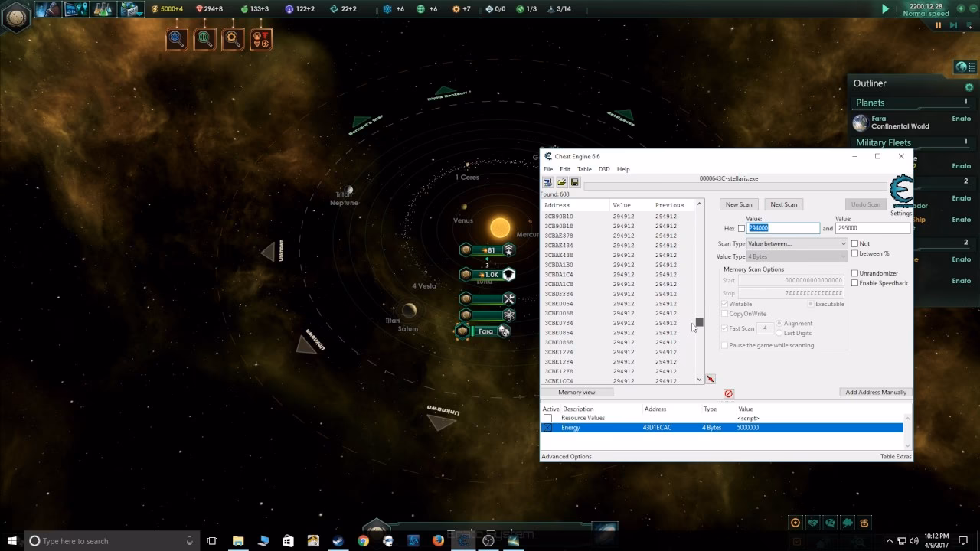The image size is (980, 551).
Task: Select planet Fara in the Outliner
Action: tap(912, 122)
